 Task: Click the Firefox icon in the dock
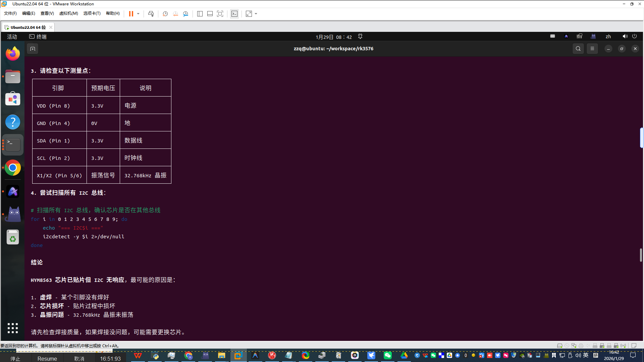pyautogui.click(x=13, y=54)
